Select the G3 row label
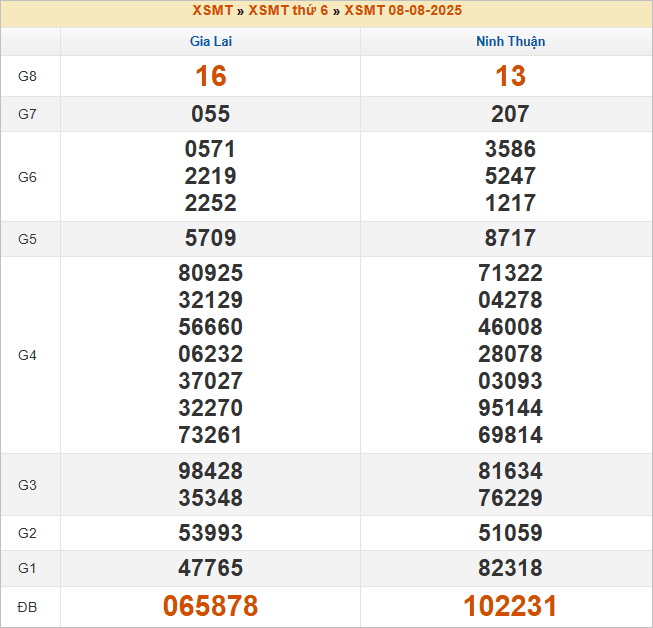 (27, 485)
